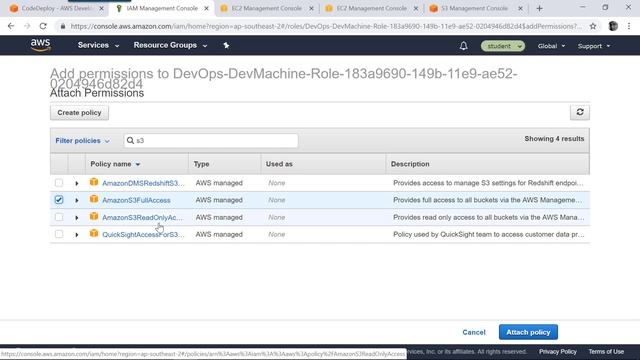Switch to the second EC2 Management Console tab
The width and height of the screenshot is (640, 360).
(x=371, y=8)
